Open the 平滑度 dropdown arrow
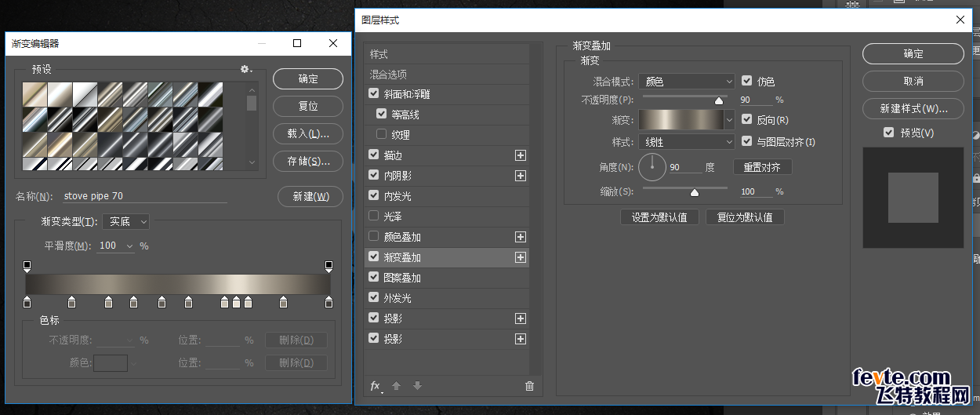This screenshot has height=415, width=980. click(129, 246)
